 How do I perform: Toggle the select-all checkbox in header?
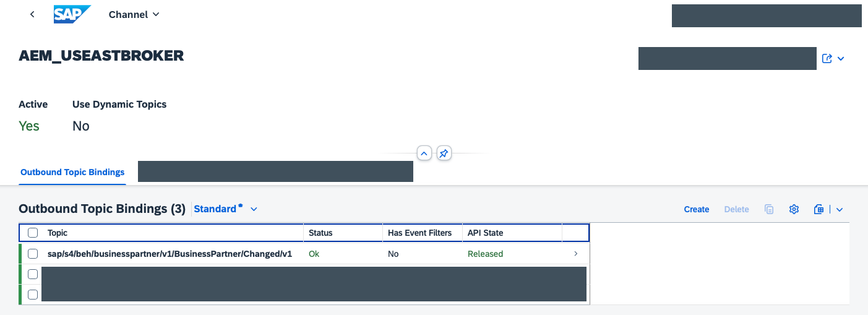tap(33, 233)
